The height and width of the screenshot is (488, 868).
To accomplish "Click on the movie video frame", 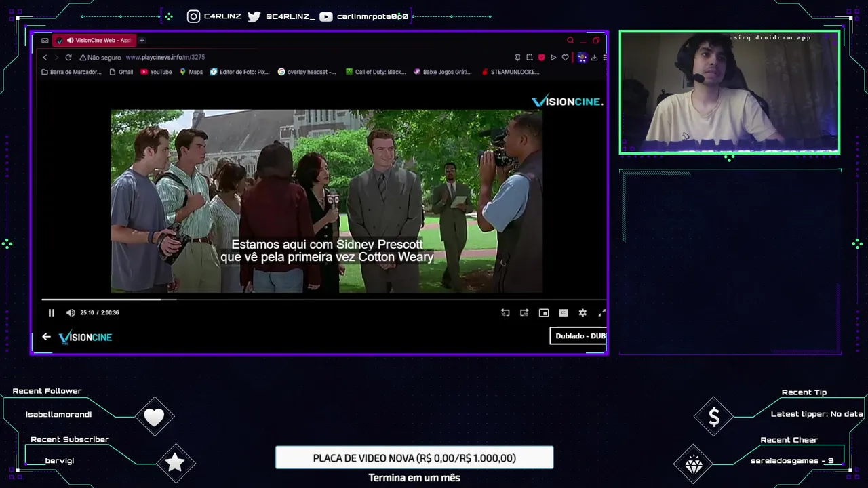I will tap(326, 201).
